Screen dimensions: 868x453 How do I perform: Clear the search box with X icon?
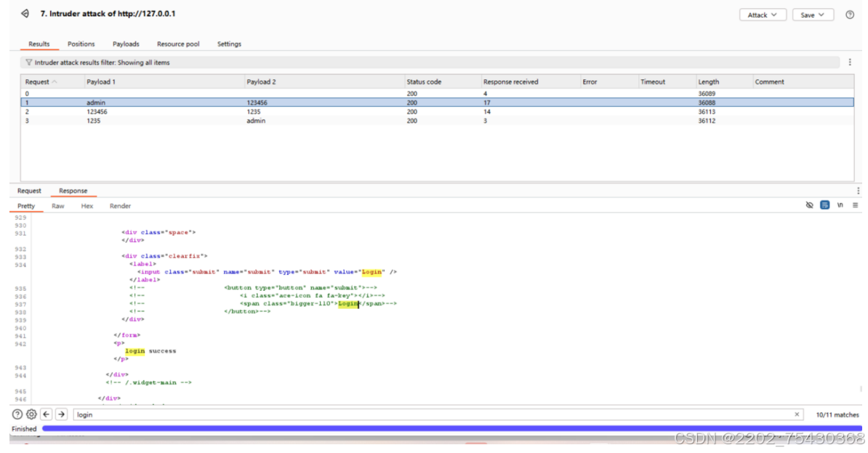tap(797, 414)
